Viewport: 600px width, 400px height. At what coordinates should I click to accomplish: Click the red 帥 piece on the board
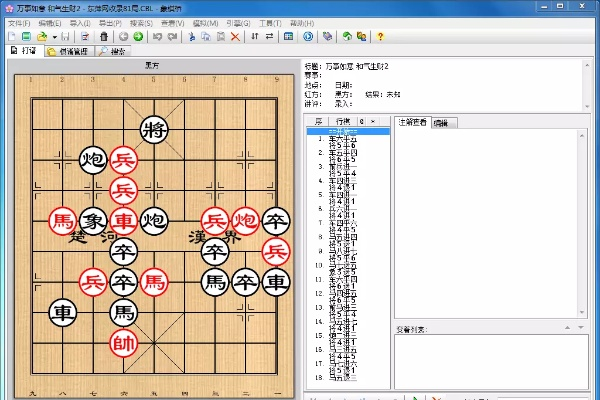coord(123,345)
